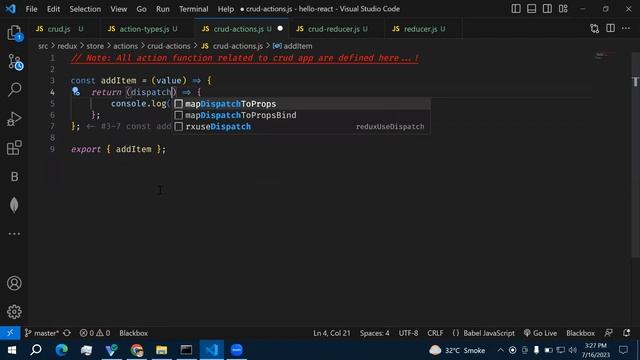Synchronize changes icon in status bar
The height and width of the screenshot is (360, 640).
[x=67, y=333]
